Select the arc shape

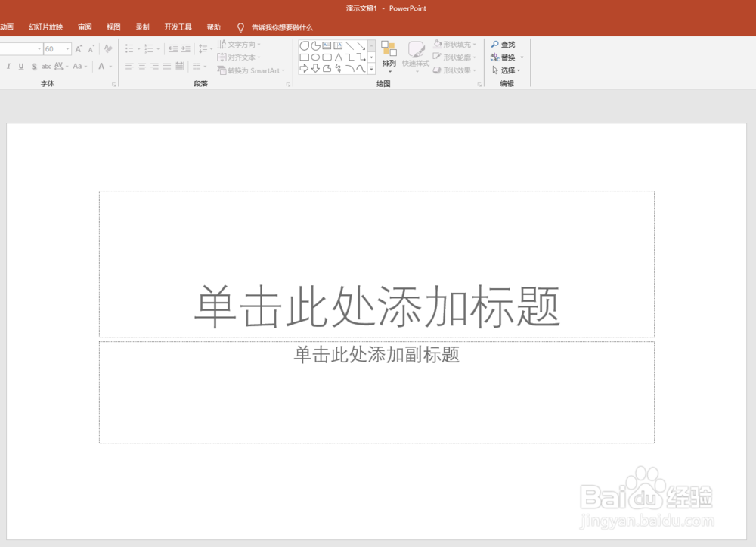pos(349,69)
